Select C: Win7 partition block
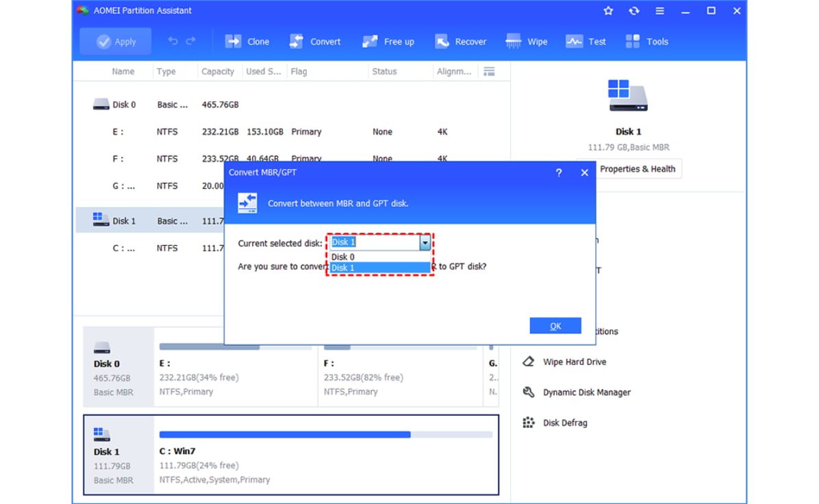The image size is (819, 504). click(x=326, y=455)
